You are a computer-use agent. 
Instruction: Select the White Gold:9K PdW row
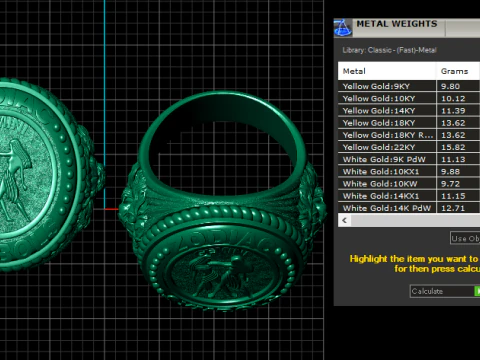[409, 159]
